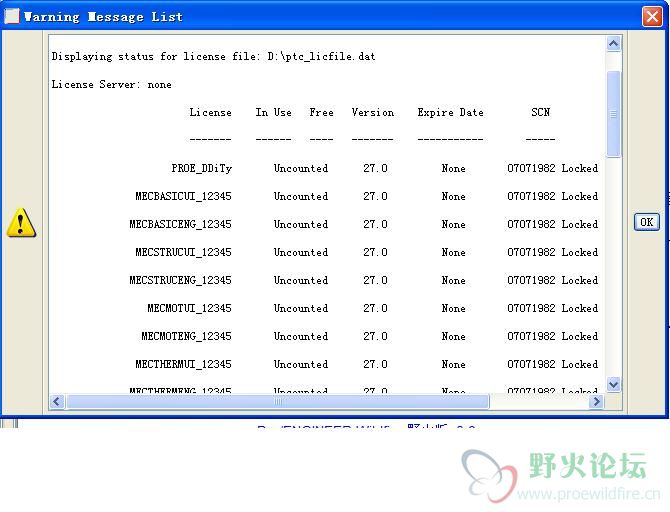Click the OK button
The width and height of the screenshot is (670, 512).
coord(646,222)
